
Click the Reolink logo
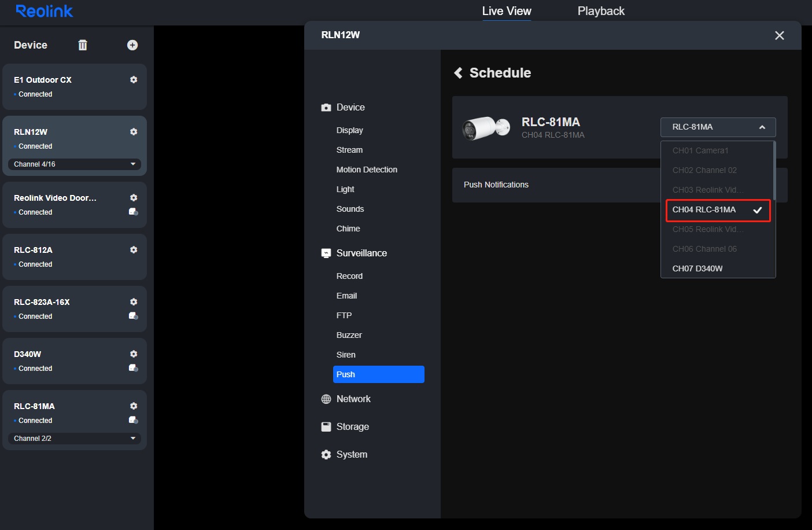coord(45,11)
